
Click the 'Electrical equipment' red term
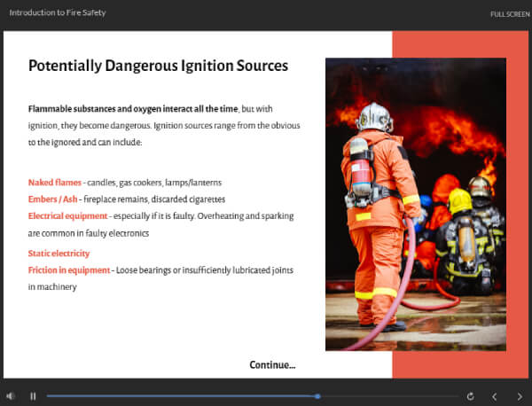(x=67, y=215)
